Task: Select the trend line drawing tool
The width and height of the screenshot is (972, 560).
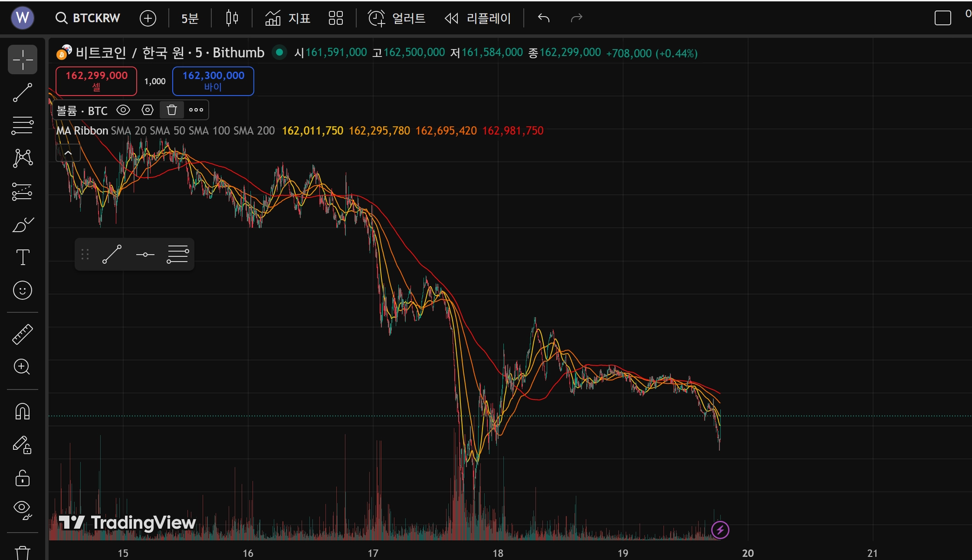Action: [22, 93]
